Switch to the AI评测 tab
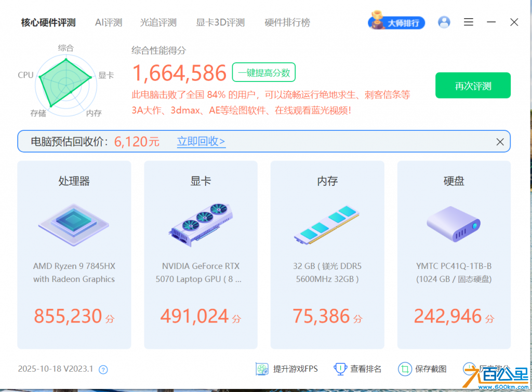The width and height of the screenshot is (532, 392). (109, 23)
